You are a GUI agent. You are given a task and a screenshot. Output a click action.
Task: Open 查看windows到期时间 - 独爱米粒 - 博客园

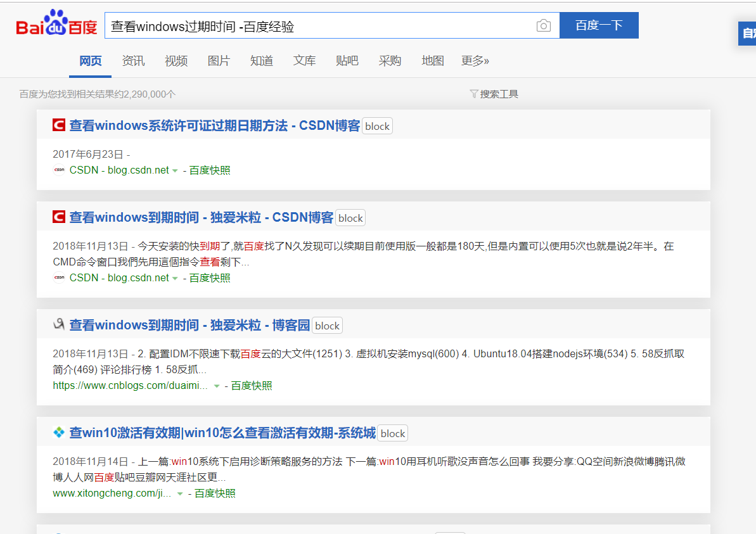189,326
